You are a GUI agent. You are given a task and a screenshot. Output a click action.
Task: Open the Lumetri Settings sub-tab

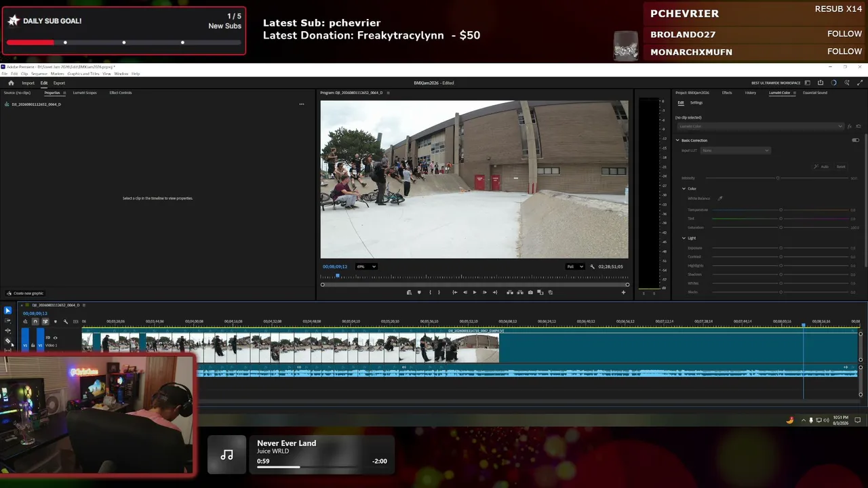pyautogui.click(x=696, y=103)
